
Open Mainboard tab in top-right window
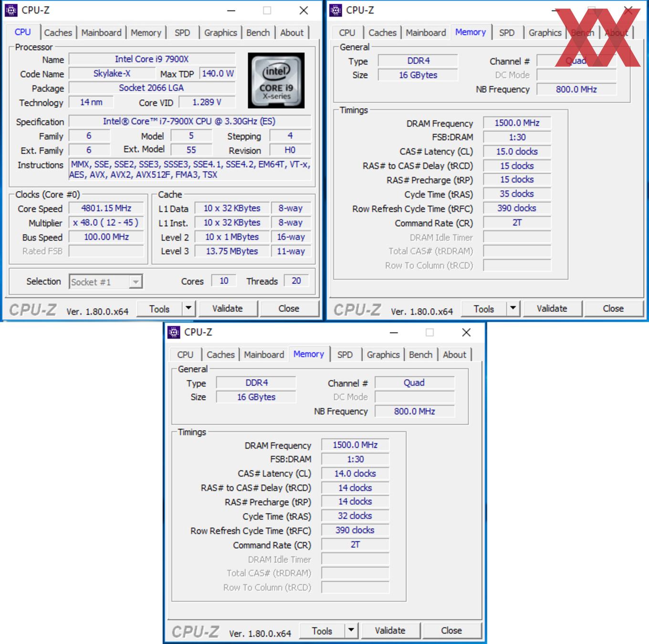426,32
